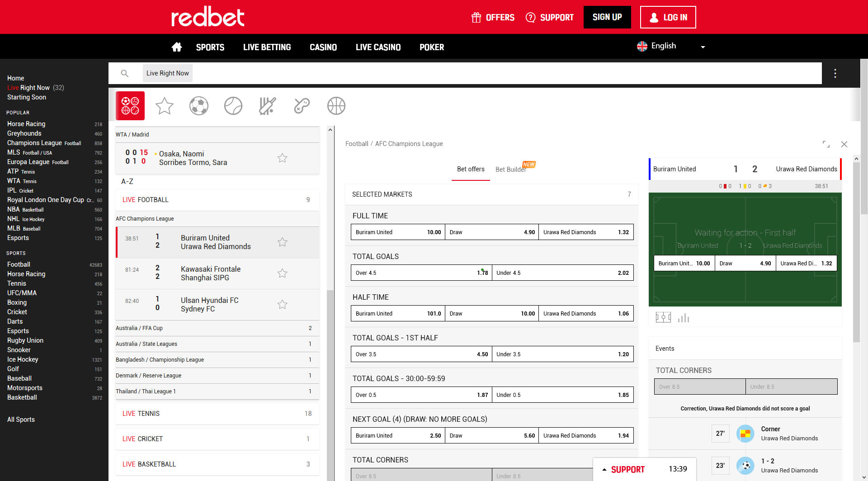Bet Over 0.5 goals 30:00-59:59
The width and height of the screenshot is (868, 481).
(421, 395)
